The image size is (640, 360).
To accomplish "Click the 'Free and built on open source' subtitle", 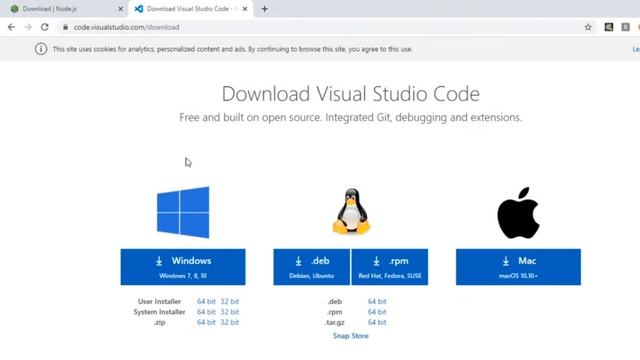I will click(351, 118).
